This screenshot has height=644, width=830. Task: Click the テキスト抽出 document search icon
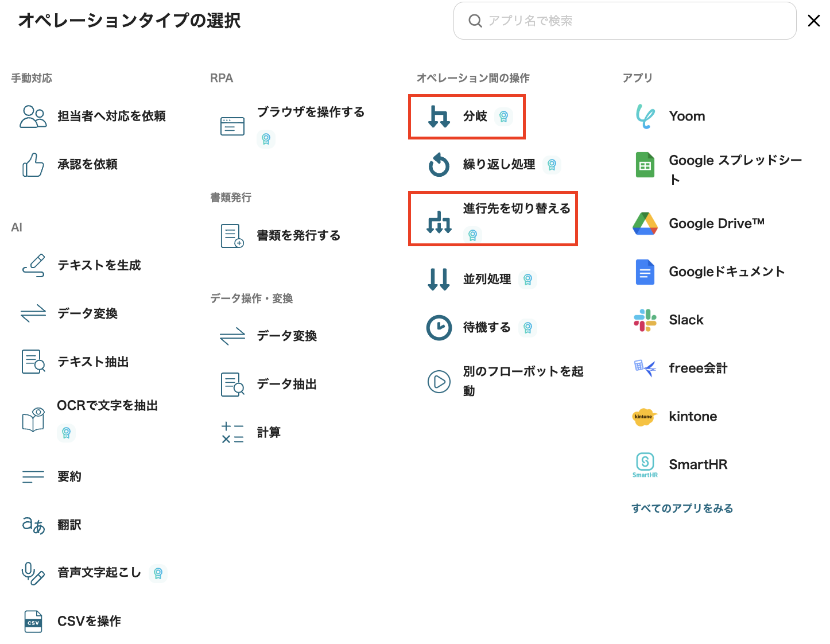33,362
